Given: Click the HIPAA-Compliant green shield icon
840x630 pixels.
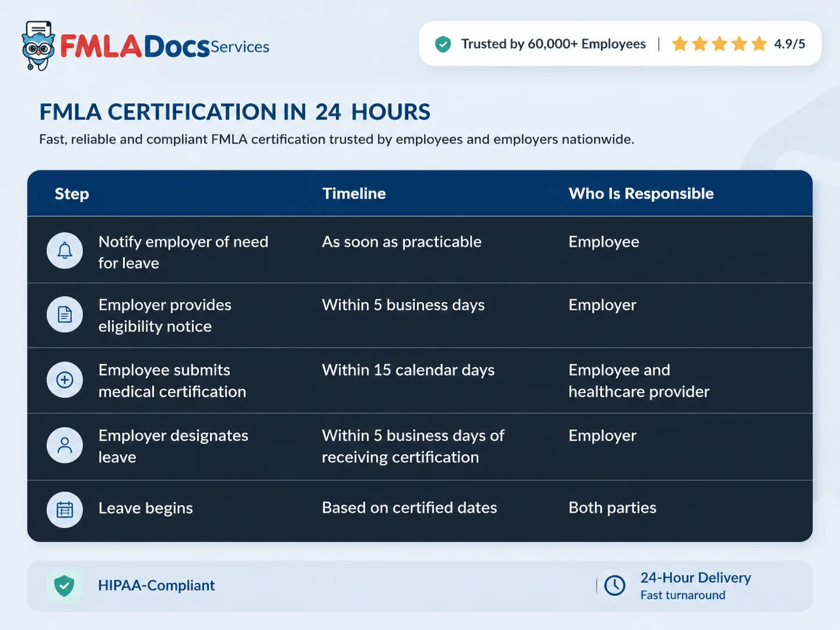Looking at the screenshot, I should pyautogui.click(x=64, y=586).
